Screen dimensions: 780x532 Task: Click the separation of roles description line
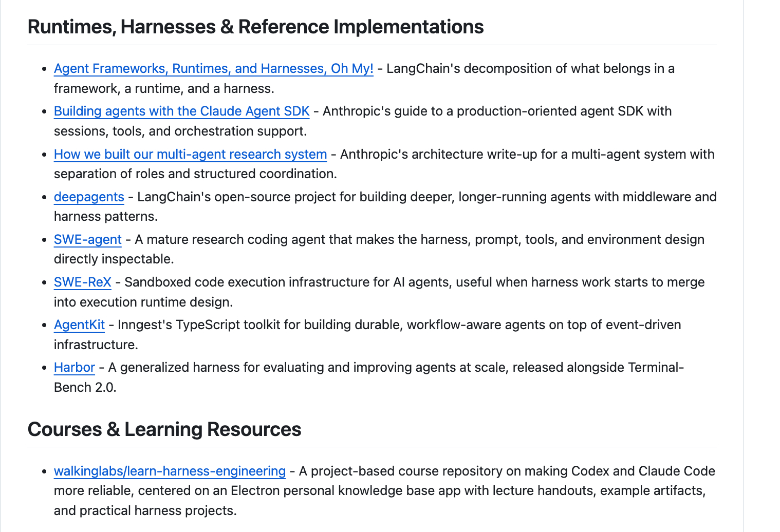[x=195, y=174]
